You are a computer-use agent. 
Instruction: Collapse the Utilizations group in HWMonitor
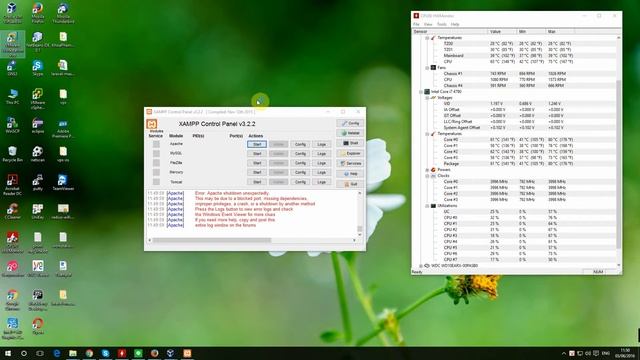427,206
